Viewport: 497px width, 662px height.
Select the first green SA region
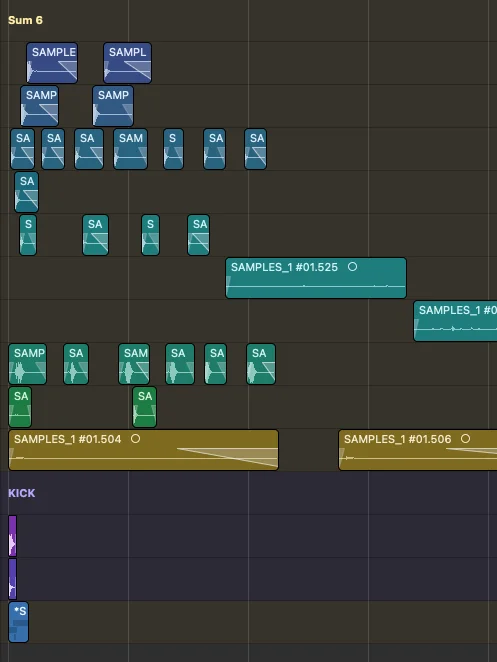coord(20,407)
